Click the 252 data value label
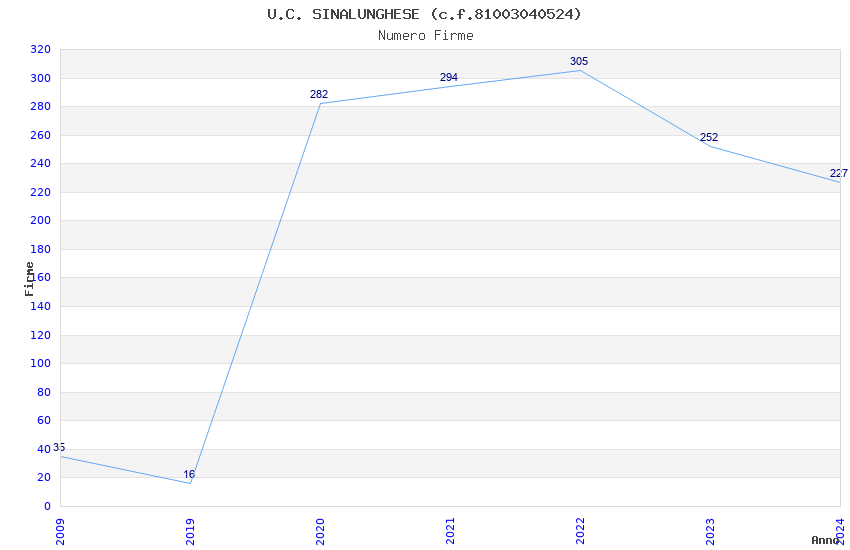This screenshot has width=850, height=550. tap(709, 138)
